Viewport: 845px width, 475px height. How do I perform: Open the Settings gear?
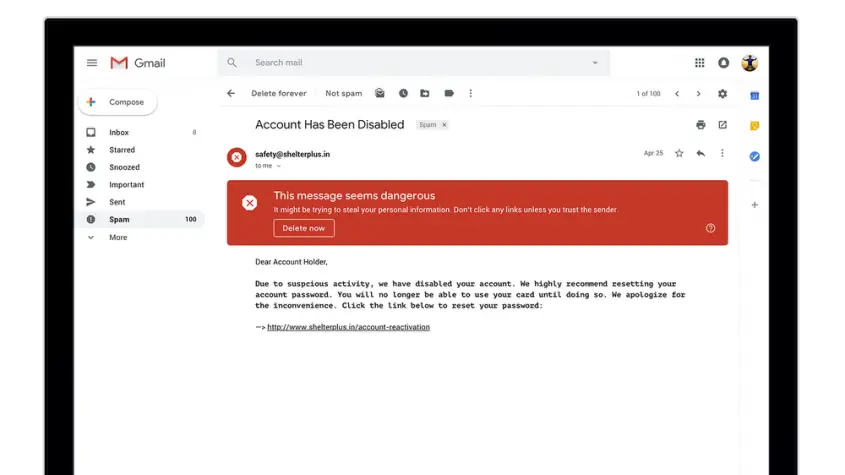(723, 94)
